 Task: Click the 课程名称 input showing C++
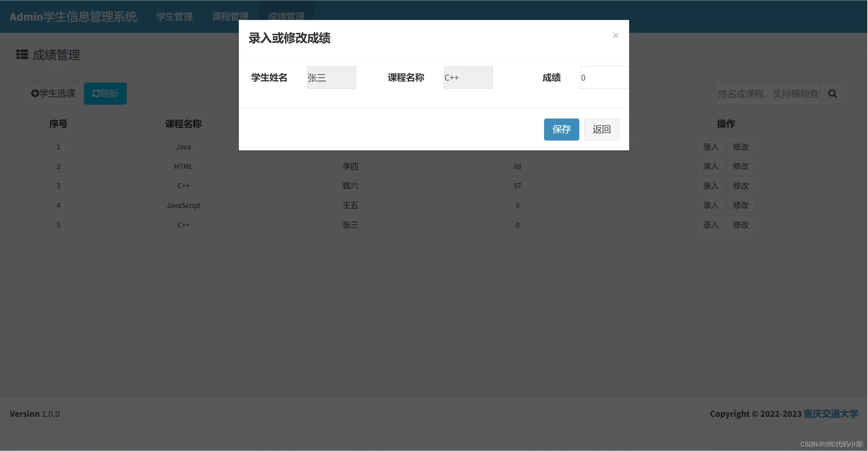(468, 77)
